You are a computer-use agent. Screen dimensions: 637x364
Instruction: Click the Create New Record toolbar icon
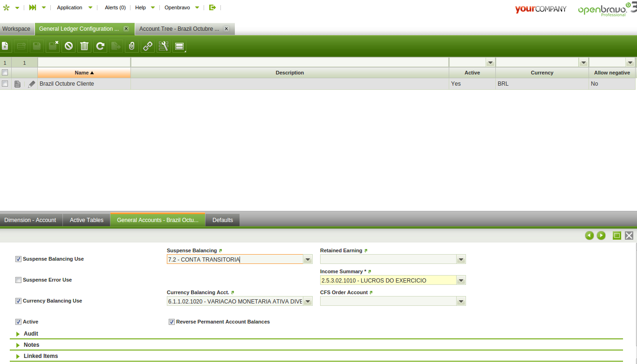point(5,46)
